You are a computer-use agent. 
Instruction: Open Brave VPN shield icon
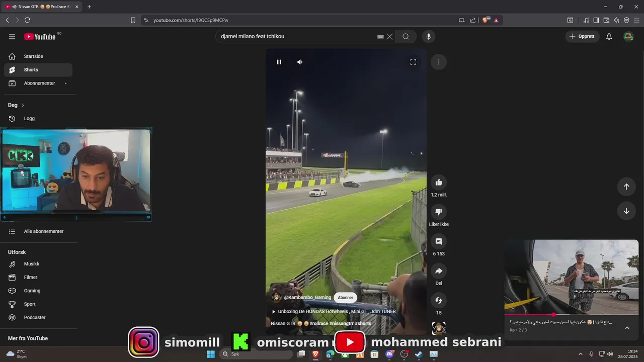[626, 20]
